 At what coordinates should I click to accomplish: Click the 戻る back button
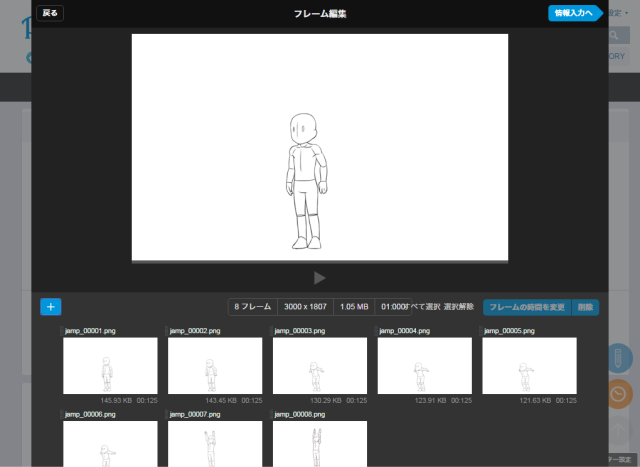pos(50,13)
